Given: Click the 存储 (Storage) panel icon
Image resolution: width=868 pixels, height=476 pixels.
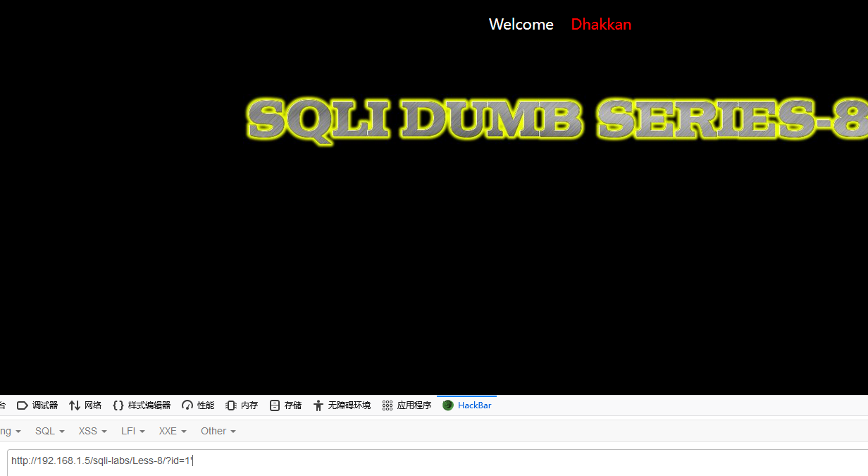Looking at the screenshot, I should [x=275, y=405].
